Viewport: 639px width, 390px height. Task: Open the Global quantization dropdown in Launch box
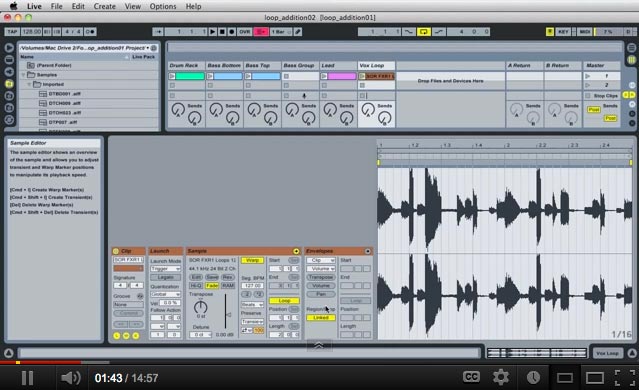pyautogui.click(x=165, y=294)
